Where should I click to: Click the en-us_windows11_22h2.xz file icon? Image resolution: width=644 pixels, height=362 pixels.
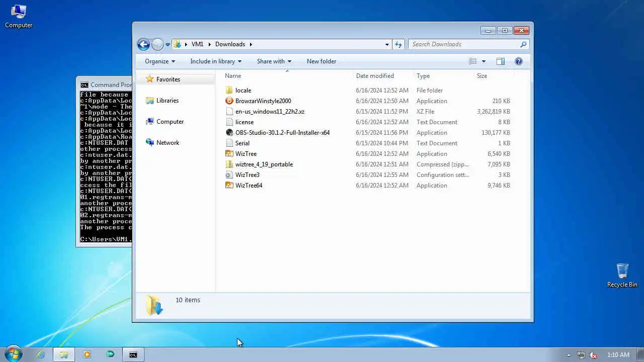pyautogui.click(x=229, y=112)
